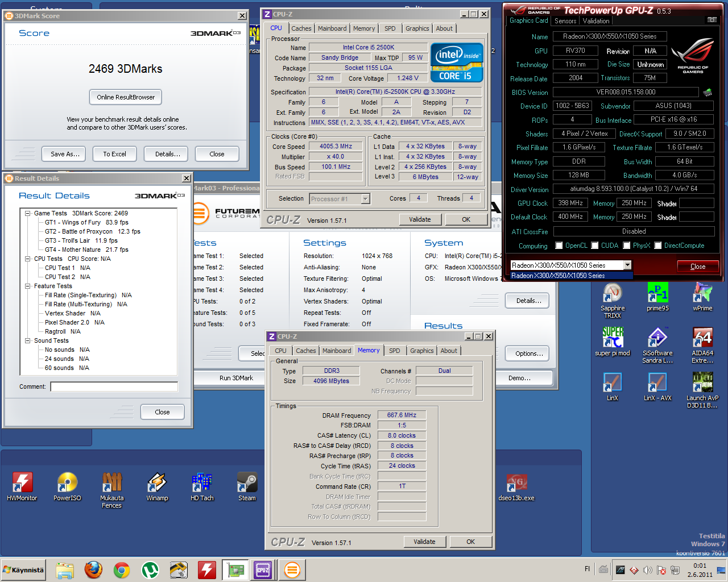Close the Result Details dialog button
Image resolution: width=728 pixels, height=582 pixels.
point(162,412)
